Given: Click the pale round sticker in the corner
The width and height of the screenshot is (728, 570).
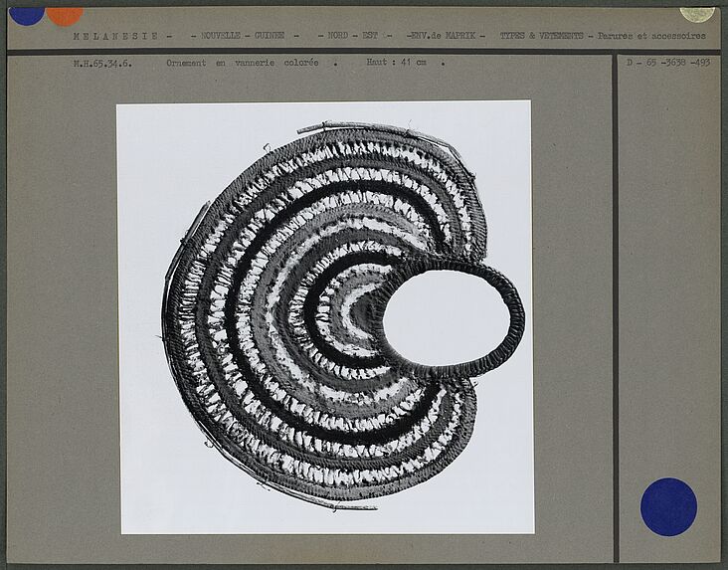Looking at the screenshot, I should [x=697, y=15].
